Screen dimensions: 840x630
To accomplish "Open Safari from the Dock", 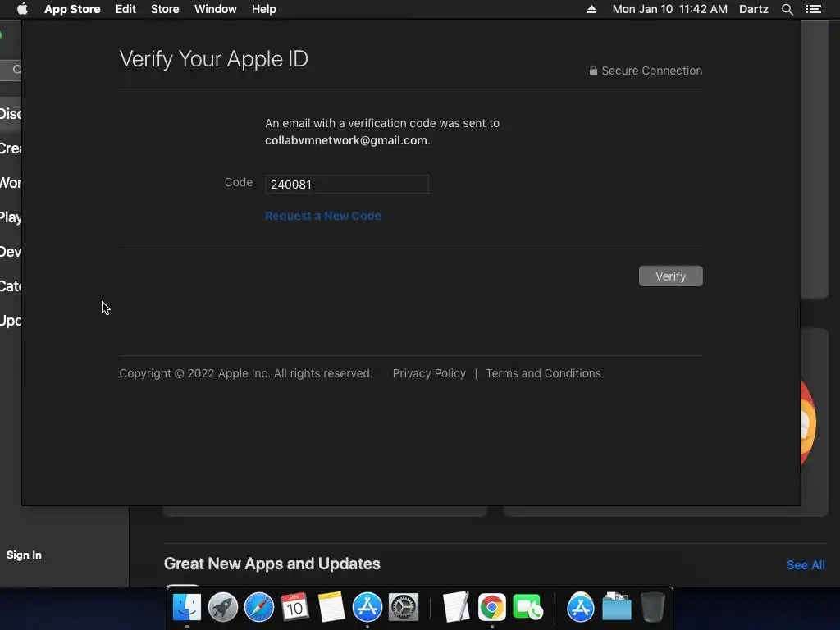I will [x=259, y=608].
